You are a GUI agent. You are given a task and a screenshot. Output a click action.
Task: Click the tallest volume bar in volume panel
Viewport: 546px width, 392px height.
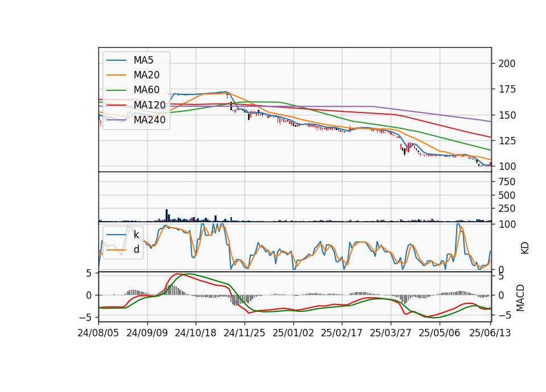click(167, 215)
